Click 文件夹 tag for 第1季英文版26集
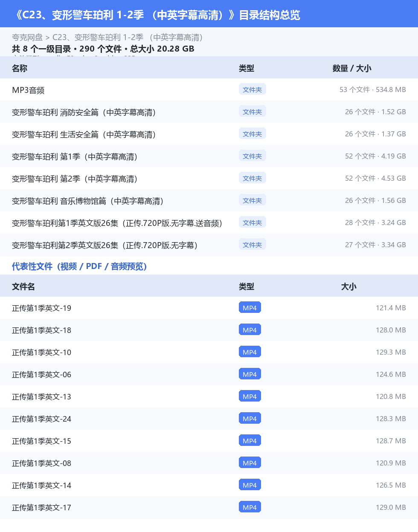 [x=253, y=223]
